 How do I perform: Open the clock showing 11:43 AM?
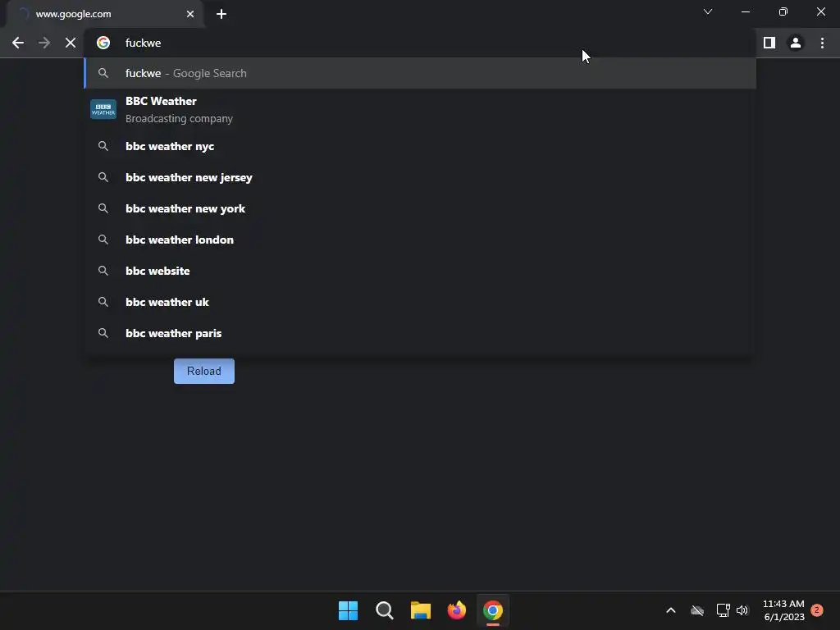tap(783, 610)
